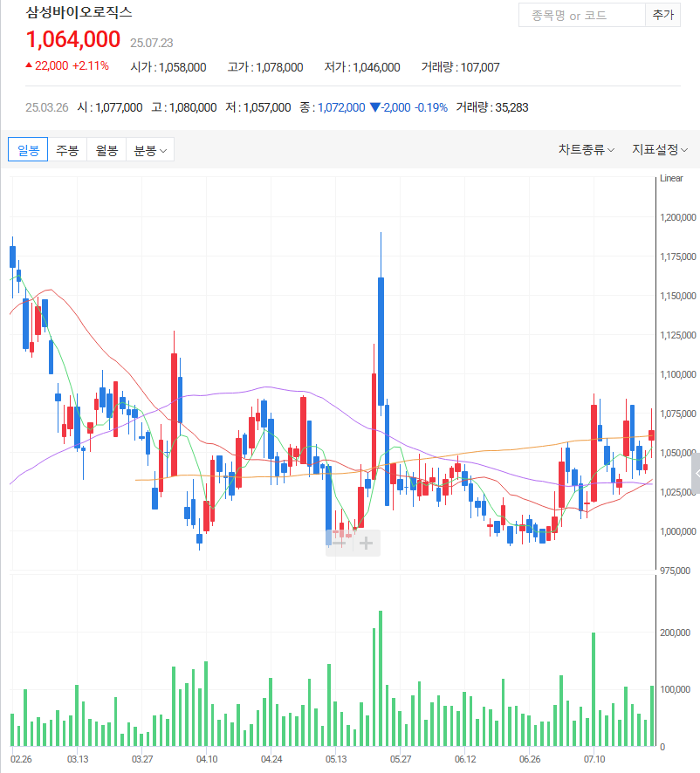Image resolution: width=700 pixels, height=773 pixels.
Task: Switch to the 월봉 monthly tab
Action: click(x=106, y=150)
